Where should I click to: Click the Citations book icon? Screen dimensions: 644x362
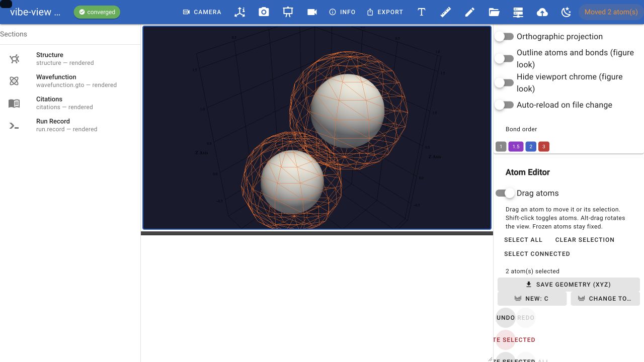[x=14, y=103]
